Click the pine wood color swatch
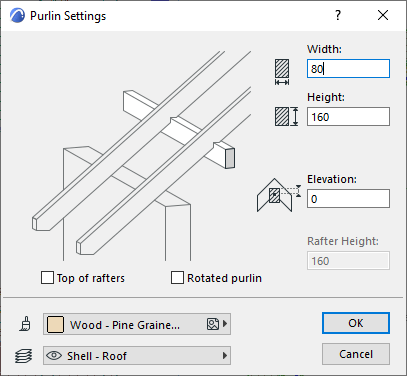Screen dimensions: 407x376 pos(55,324)
